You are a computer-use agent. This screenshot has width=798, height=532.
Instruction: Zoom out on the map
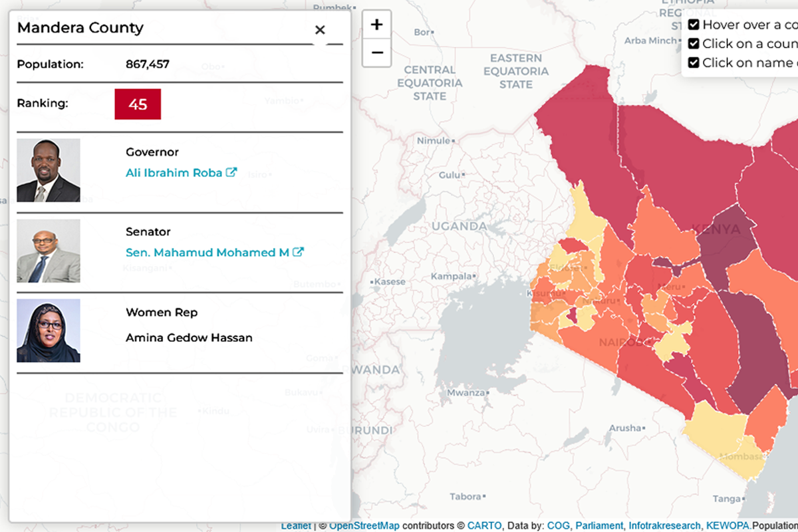click(x=376, y=52)
